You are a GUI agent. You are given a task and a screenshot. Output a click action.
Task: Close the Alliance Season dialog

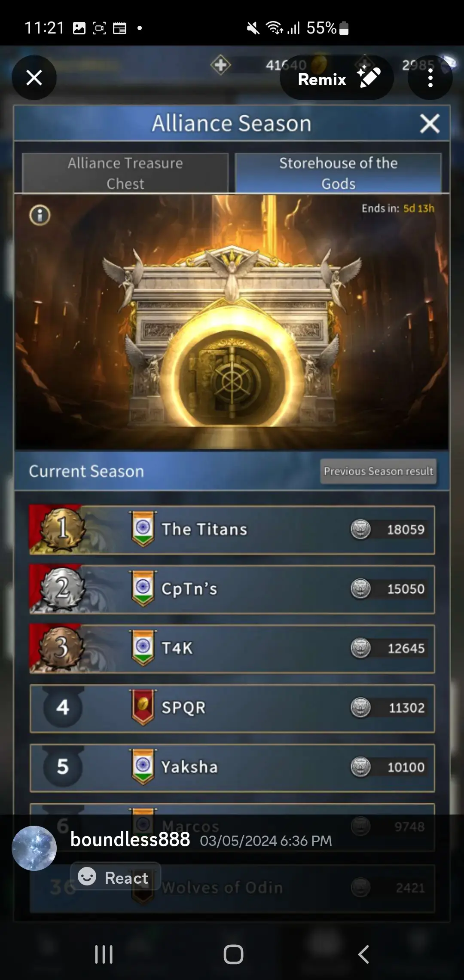click(x=430, y=124)
